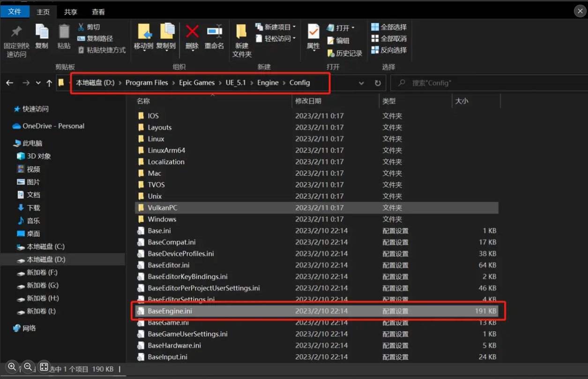Click the Paste clipboard icon
Screen dimensions: 588x379
(x=64, y=33)
